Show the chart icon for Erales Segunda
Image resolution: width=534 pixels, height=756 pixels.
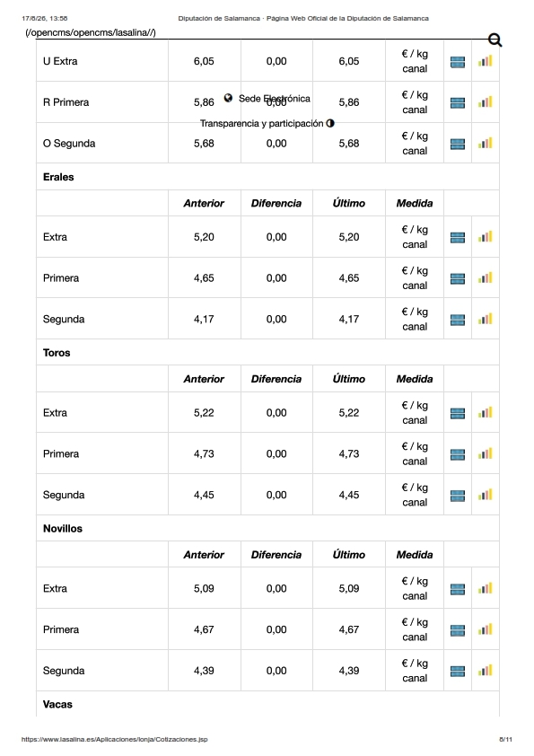coord(486,319)
